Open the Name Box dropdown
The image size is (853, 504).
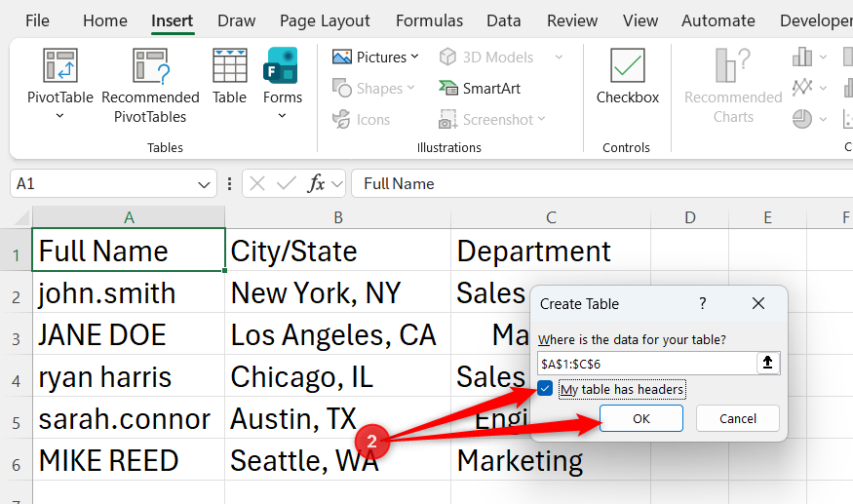(204, 184)
